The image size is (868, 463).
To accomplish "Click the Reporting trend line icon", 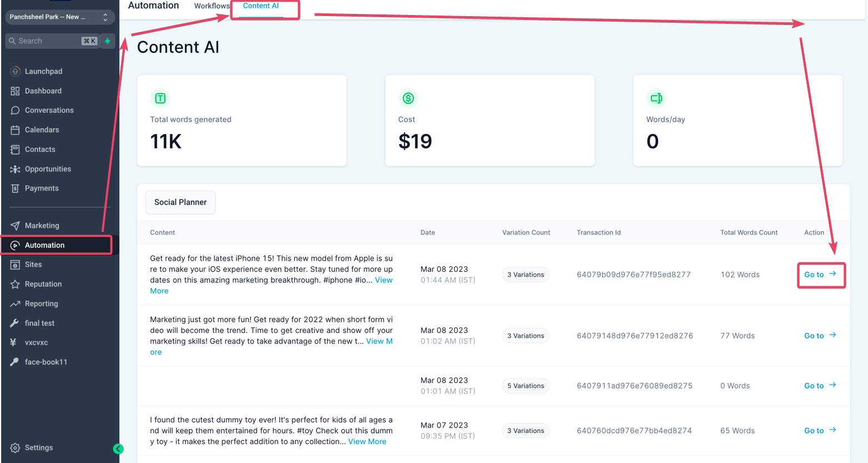I will click(15, 304).
